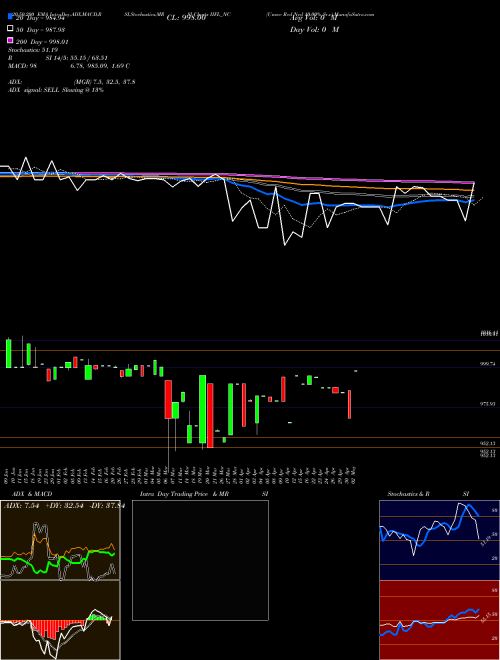Open the red RSI chart panel
Viewport: 500px width, 660px height.
439,620
